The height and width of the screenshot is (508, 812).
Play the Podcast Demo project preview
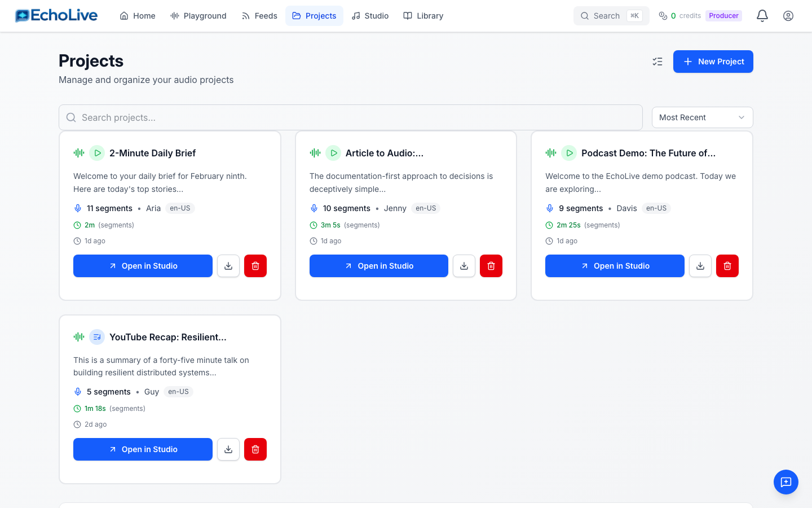pos(569,153)
